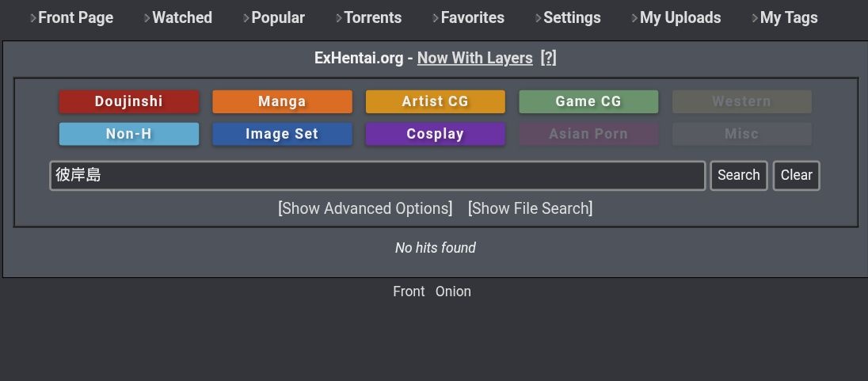Open the Torrents page
The height and width of the screenshot is (381, 868).
pyautogui.click(x=372, y=17)
